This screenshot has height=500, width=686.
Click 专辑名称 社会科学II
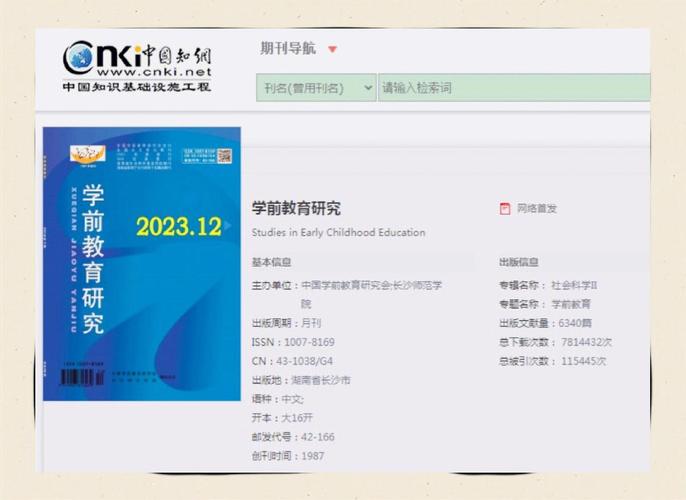[548, 286]
